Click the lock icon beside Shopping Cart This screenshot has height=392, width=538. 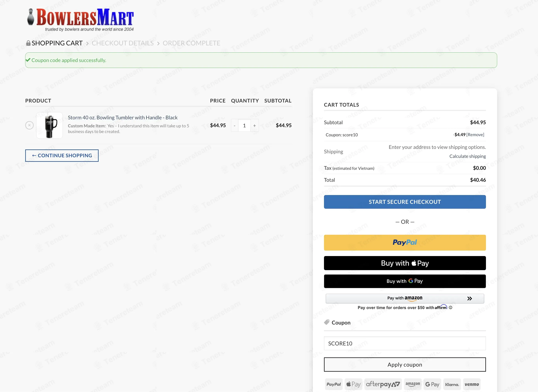pos(28,43)
